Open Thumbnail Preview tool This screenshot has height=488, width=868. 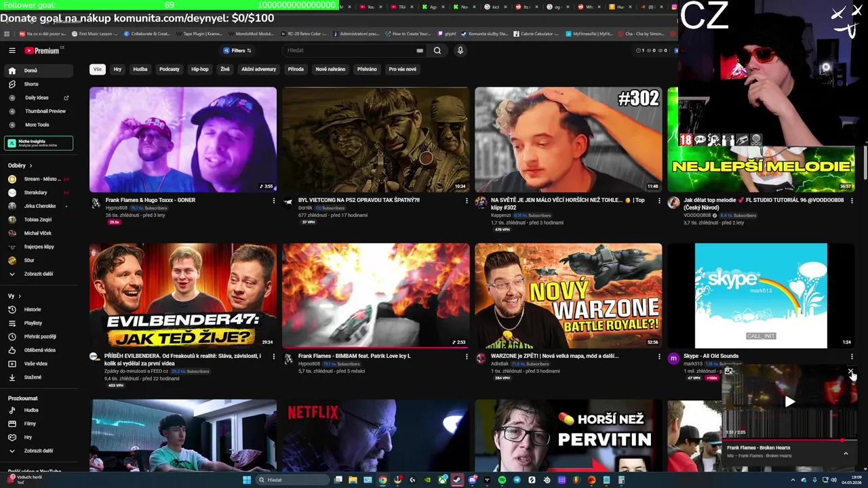[x=38, y=111]
